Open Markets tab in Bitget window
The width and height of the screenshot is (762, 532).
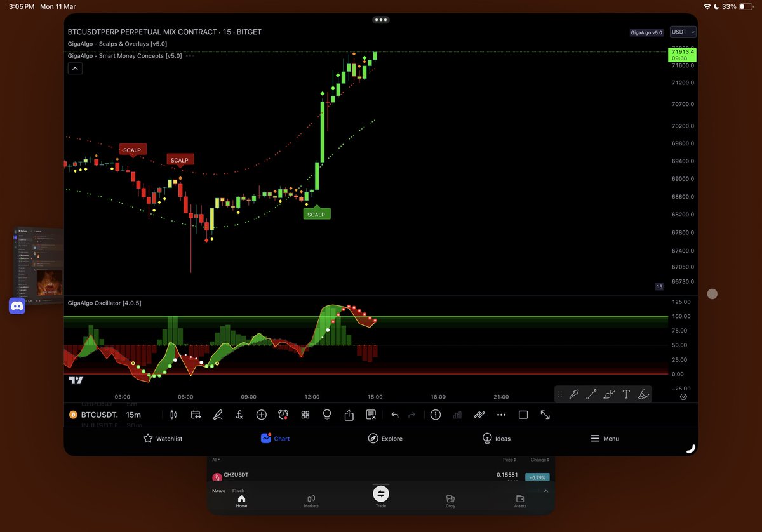311,502
